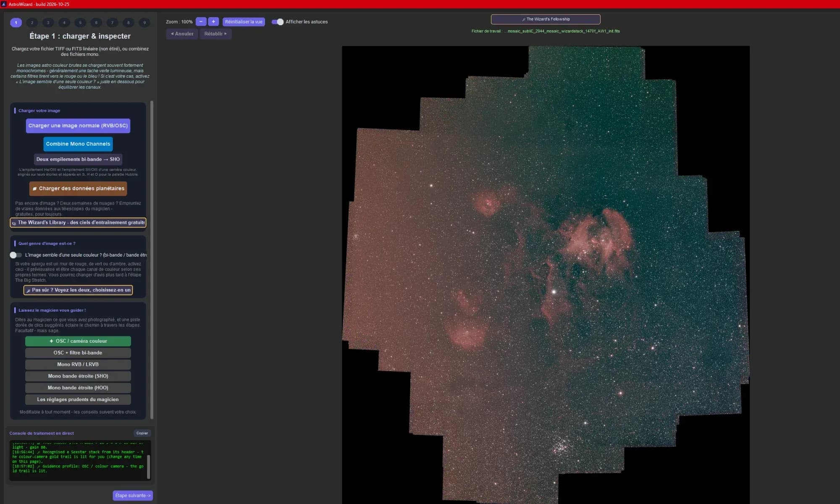Click the console scrollbar thumb

point(149,466)
